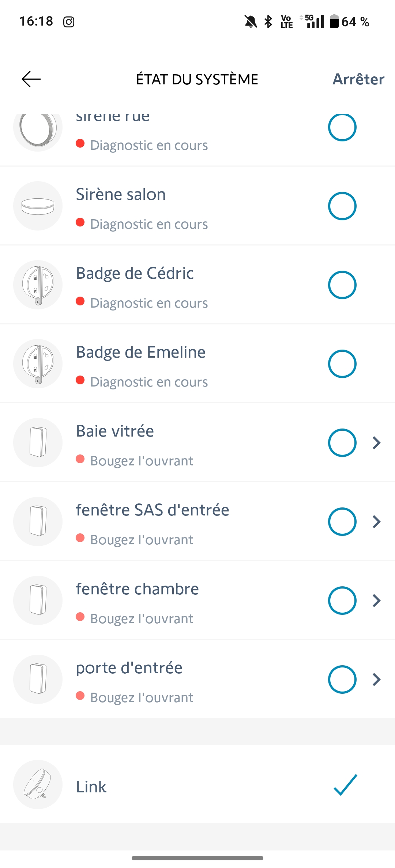Screen dimensions: 395x868
Task: Tap the back arrow icon
Action: [x=31, y=79]
